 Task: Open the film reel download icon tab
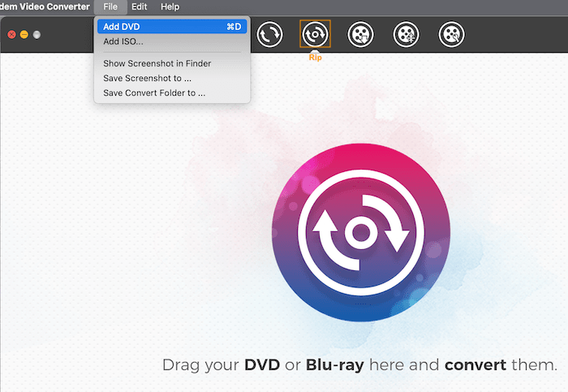[x=360, y=34]
